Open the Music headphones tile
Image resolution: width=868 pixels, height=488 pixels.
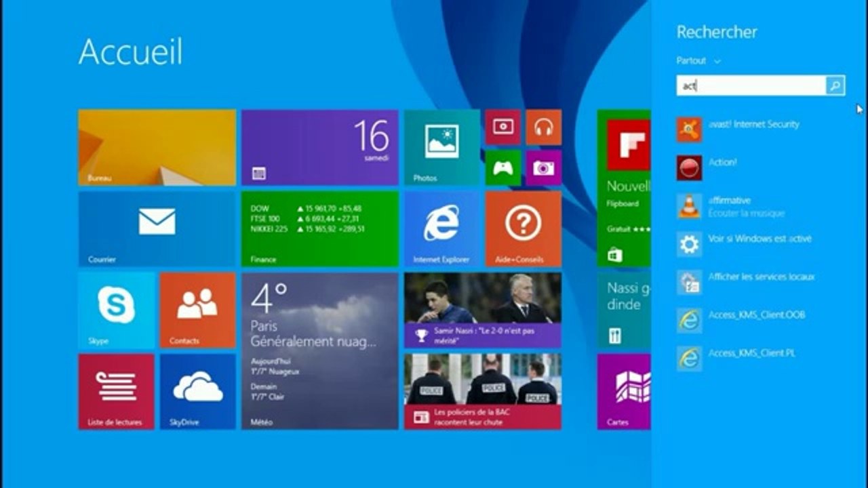pyautogui.click(x=544, y=127)
